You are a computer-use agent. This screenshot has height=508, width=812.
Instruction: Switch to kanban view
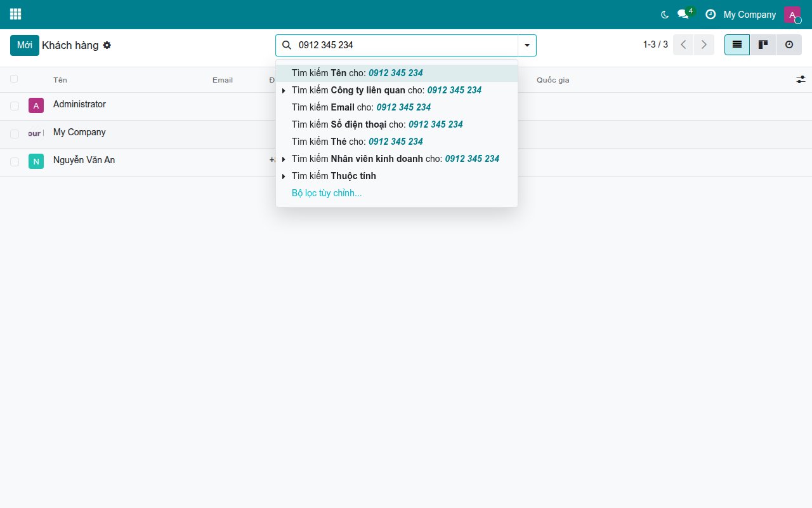point(763,45)
